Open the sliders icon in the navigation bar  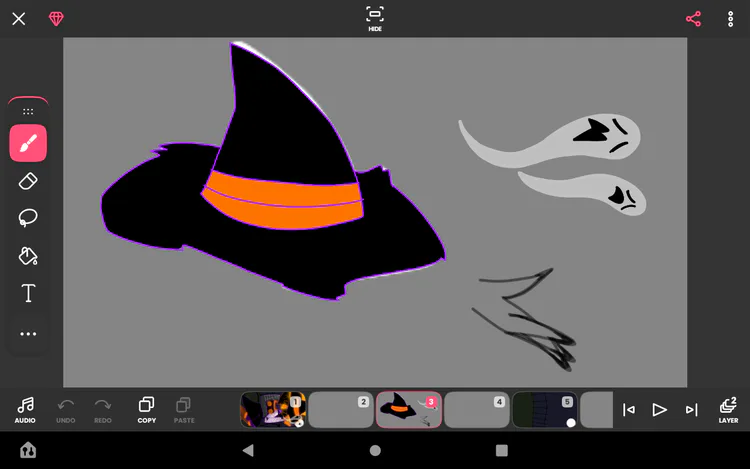[x=28, y=450]
